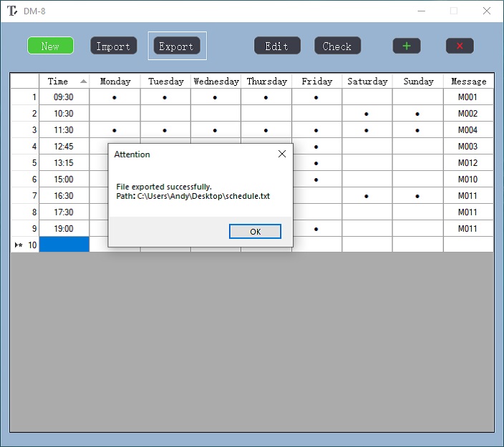Click the blue Time cell in row 10
This screenshot has width=504, height=447.
(64, 245)
